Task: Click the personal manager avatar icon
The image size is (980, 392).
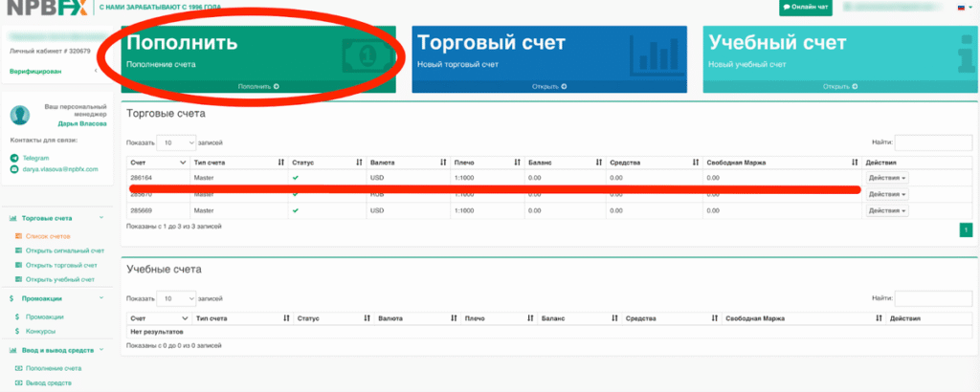Action: (20, 116)
